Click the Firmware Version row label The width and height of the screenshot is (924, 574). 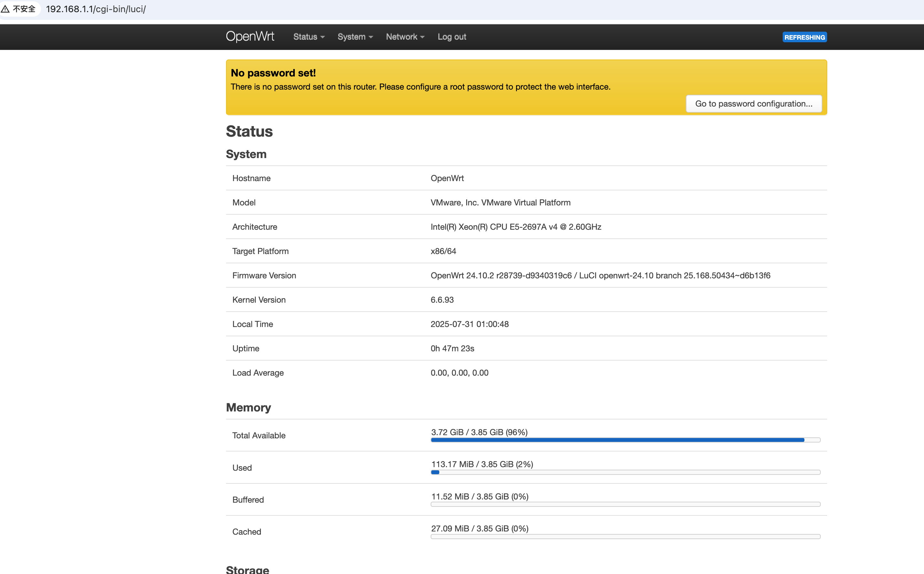pyautogui.click(x=264, y=275)
